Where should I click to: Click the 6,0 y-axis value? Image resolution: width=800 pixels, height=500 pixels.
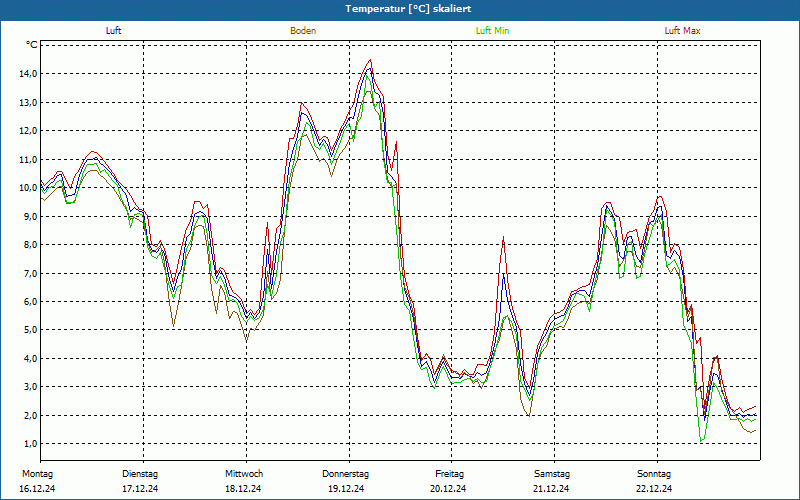pyautogui.click(x=31, y=302)
